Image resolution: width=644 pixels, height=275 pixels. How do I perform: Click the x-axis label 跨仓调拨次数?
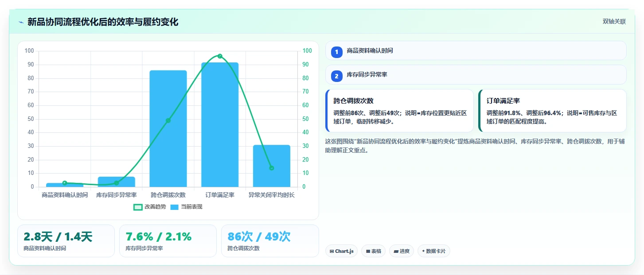[x=168, y=195]
